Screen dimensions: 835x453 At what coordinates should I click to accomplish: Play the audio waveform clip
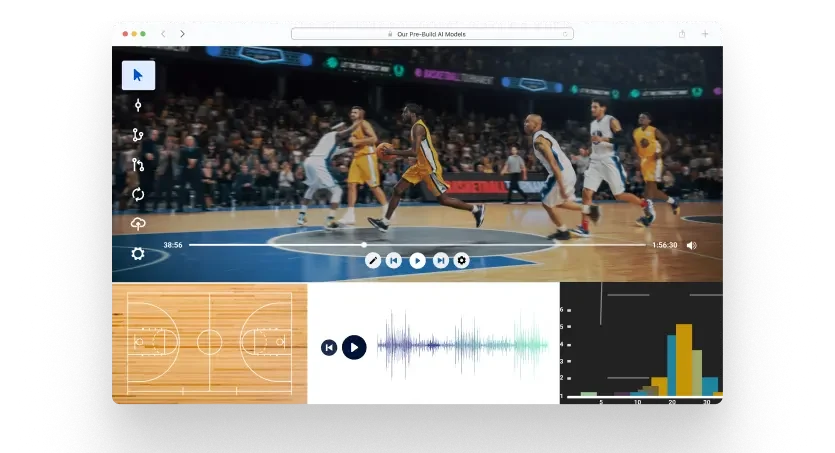(x=354, y=348)
